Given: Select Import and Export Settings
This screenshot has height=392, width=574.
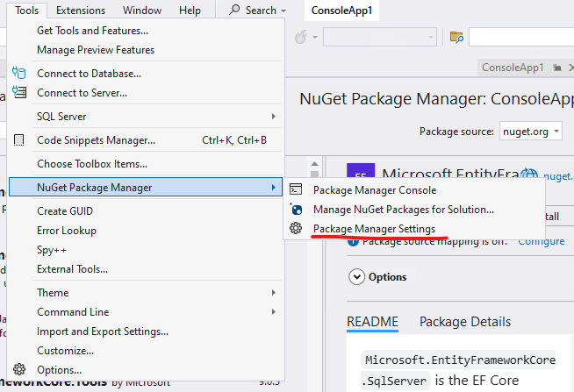Looking at the screenshot, I should (x=103, y=331).
